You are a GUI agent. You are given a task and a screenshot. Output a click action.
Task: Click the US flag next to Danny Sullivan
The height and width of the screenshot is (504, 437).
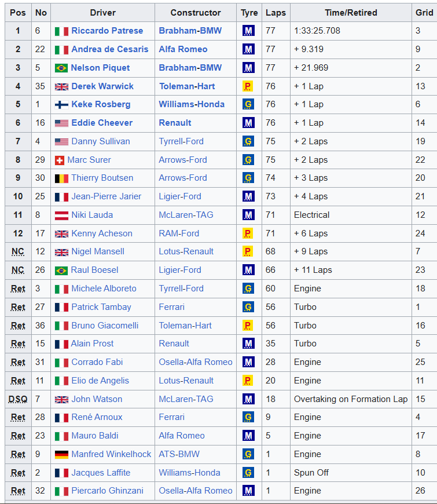pyautogui.click(x=61, y=142)
